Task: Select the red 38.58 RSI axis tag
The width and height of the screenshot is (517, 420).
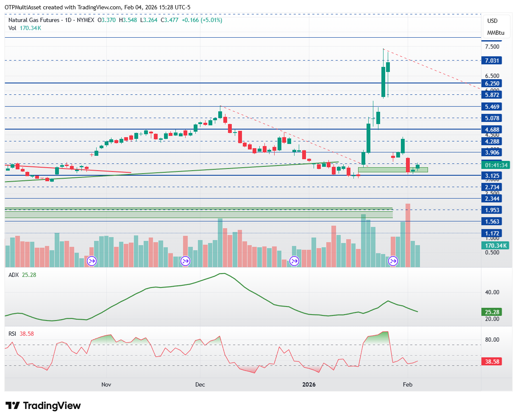Action: (x=492, y=362)
